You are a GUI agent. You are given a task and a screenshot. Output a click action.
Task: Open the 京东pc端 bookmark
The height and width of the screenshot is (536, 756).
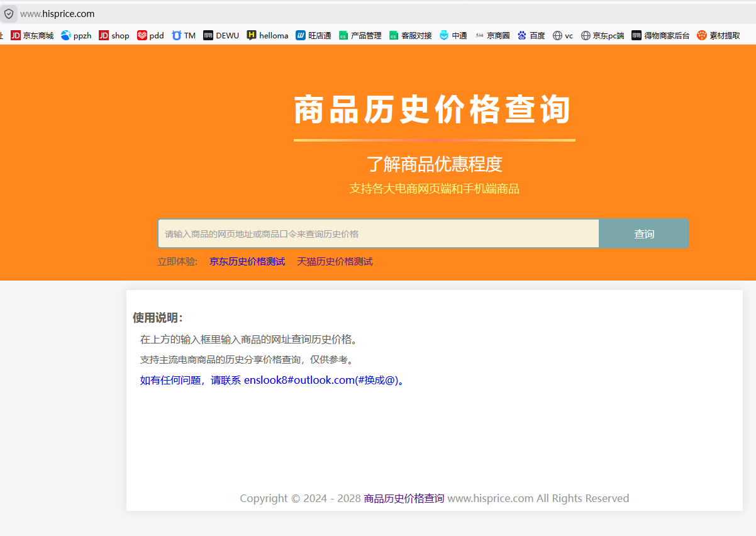pos(603,36)
